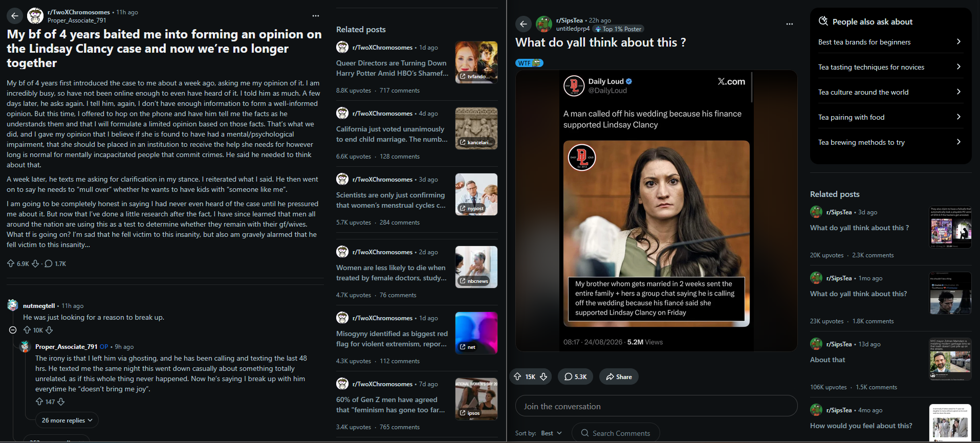Downvote nutmegtell's comment

click(49, 330)
